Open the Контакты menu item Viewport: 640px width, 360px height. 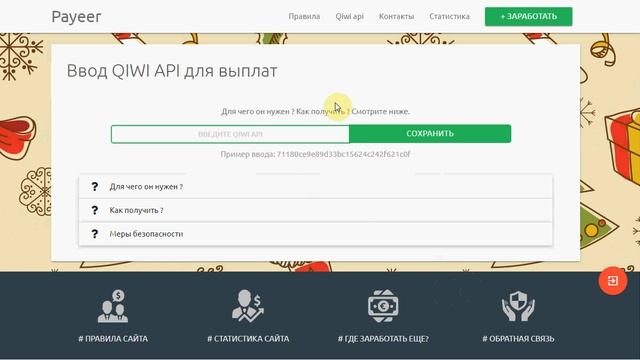click(396, 17)
